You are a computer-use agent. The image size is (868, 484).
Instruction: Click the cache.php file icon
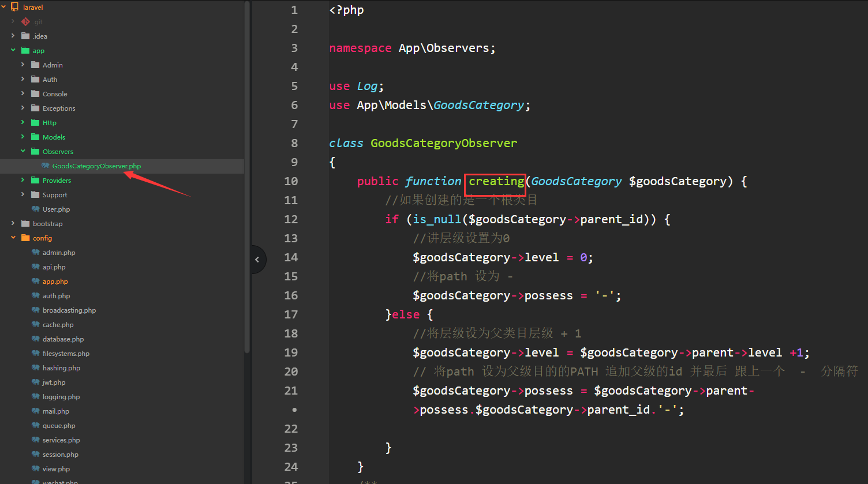point(35,325)
